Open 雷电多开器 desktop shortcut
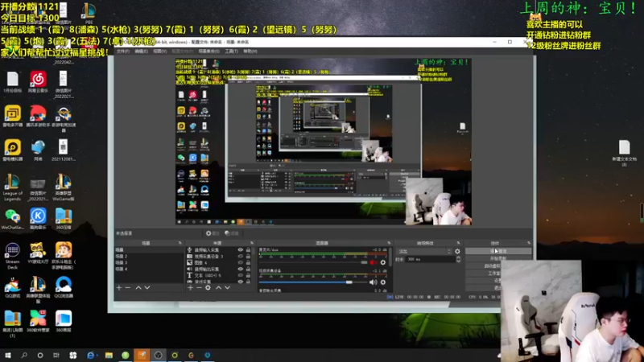Screen dimensions: 644x362 pyautogui.click(x=12, y=116)
